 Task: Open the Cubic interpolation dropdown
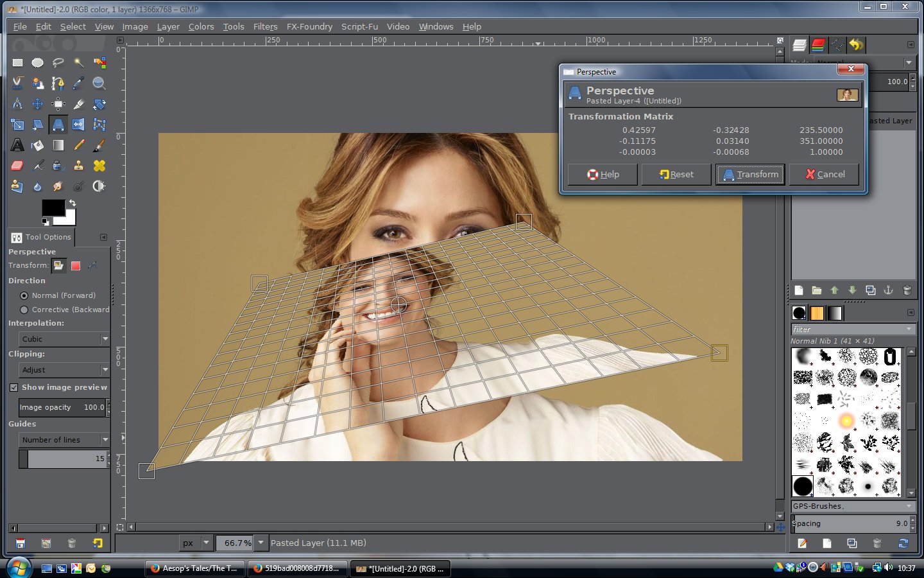(64, 339)
